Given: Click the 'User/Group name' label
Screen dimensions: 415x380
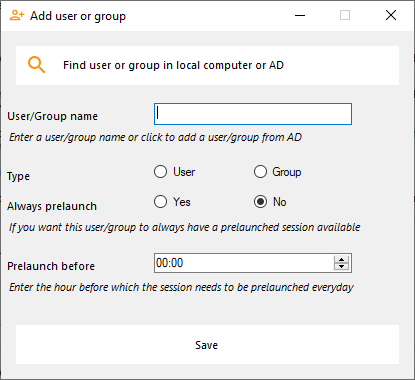Looking at the screenshot, I should (x=53, y=116).
